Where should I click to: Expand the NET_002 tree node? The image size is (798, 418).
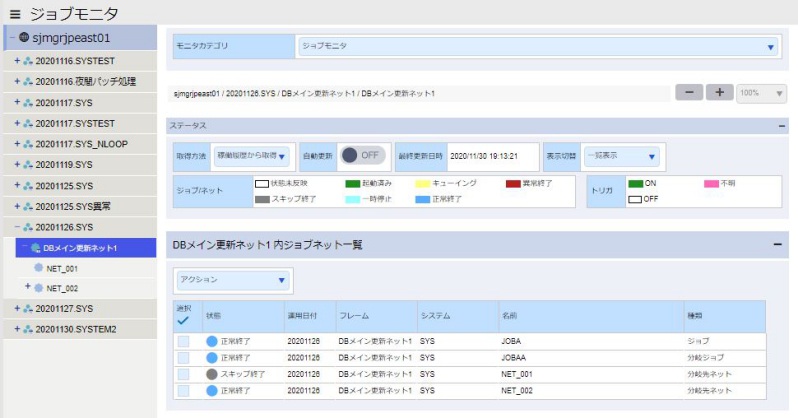click(x=28, y=287)
